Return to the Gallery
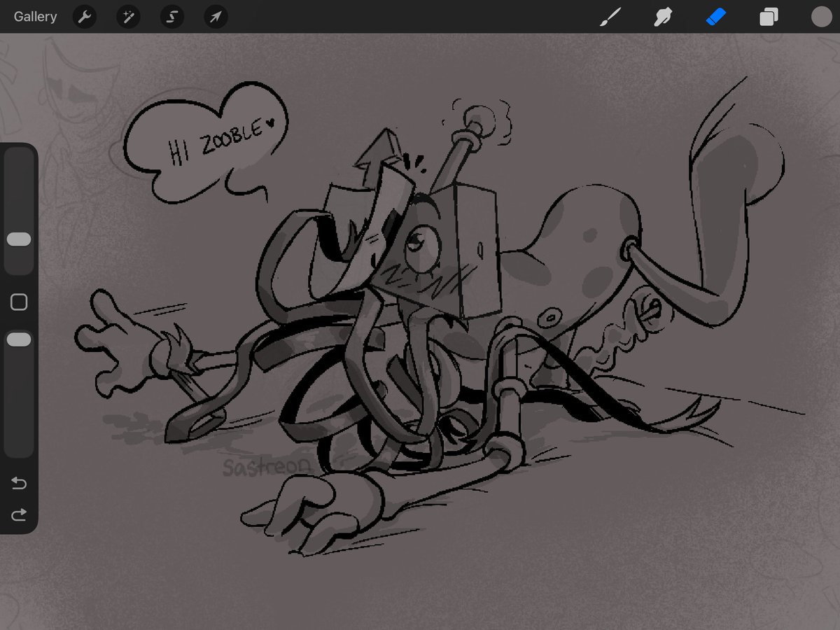The width and height of the screenshot is (840, 630). tap(35, 17)
